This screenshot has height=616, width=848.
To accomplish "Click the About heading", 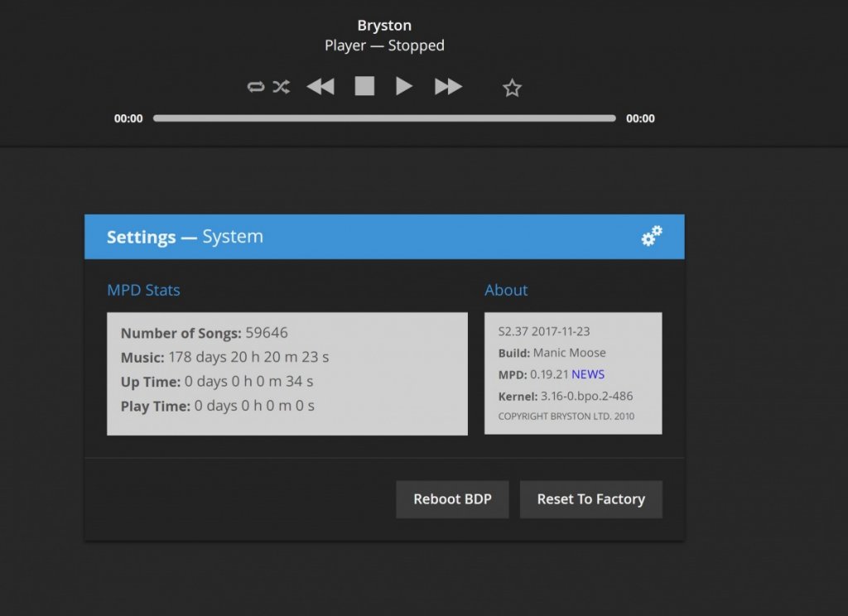I will click(506, 290).
